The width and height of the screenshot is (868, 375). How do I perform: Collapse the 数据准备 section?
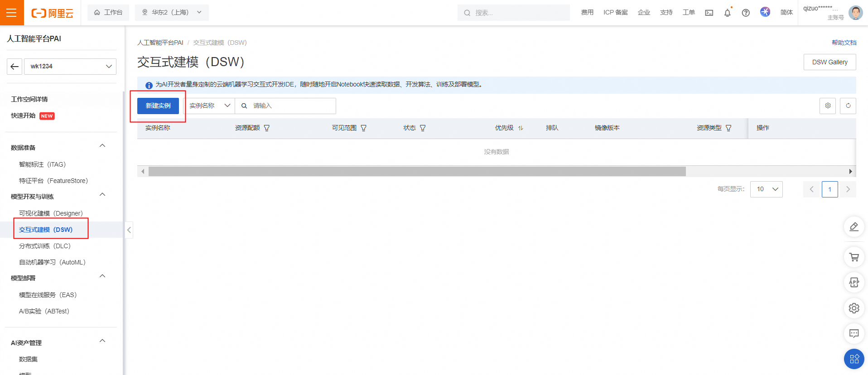102,146
